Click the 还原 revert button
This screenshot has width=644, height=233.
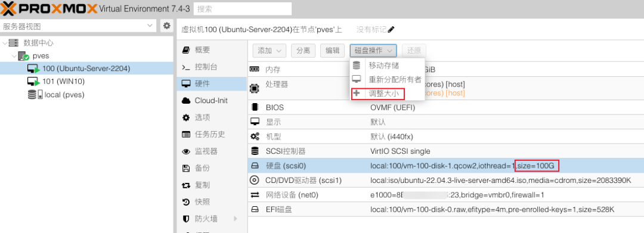pyautogui.click(x=414, y=51)
